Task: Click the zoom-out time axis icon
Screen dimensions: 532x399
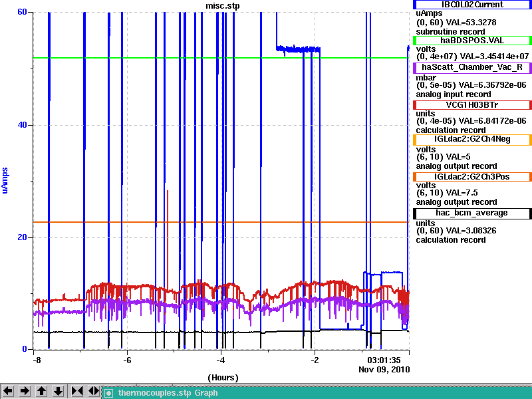Action: [93, 391]
